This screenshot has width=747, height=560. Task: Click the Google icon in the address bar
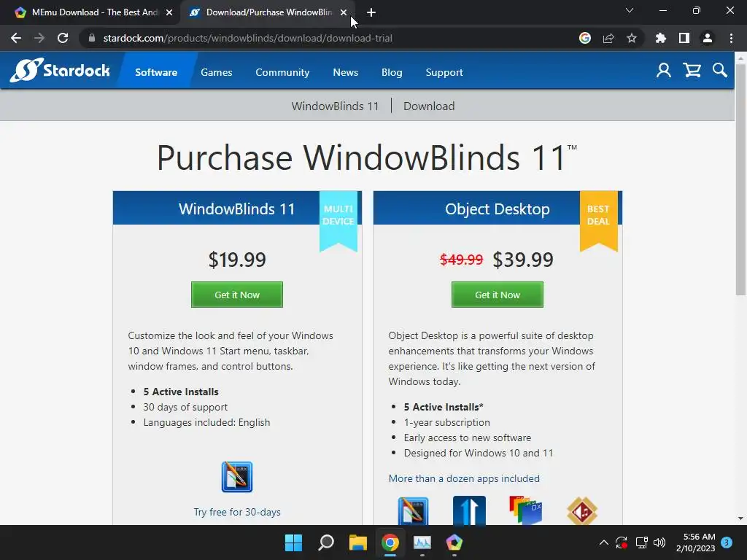point(585,38)
